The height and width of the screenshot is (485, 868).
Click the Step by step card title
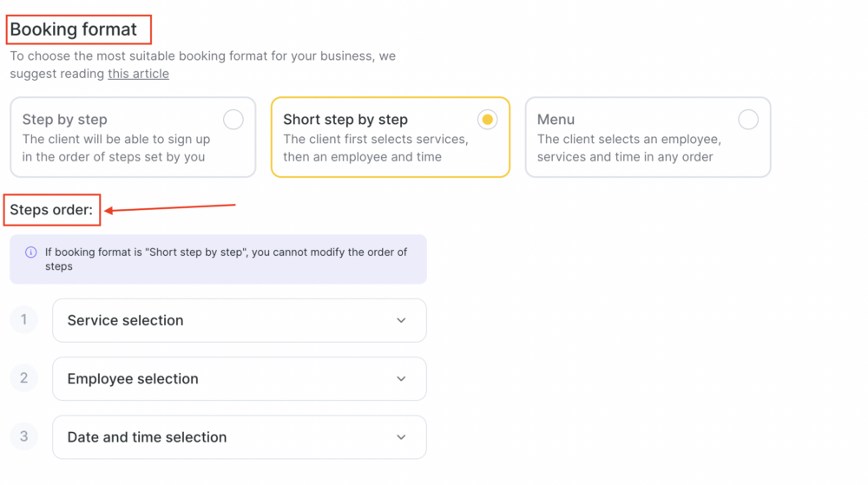(x=65, y=120)
